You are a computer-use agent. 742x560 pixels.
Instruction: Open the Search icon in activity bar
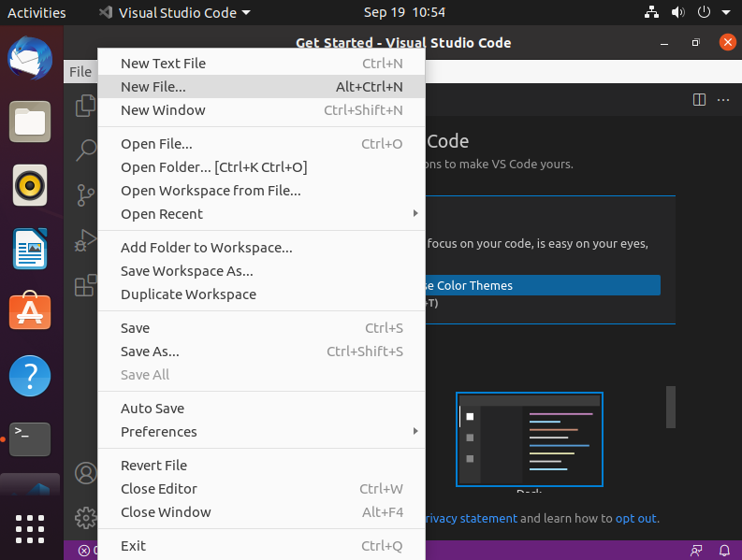click(87, 151)
